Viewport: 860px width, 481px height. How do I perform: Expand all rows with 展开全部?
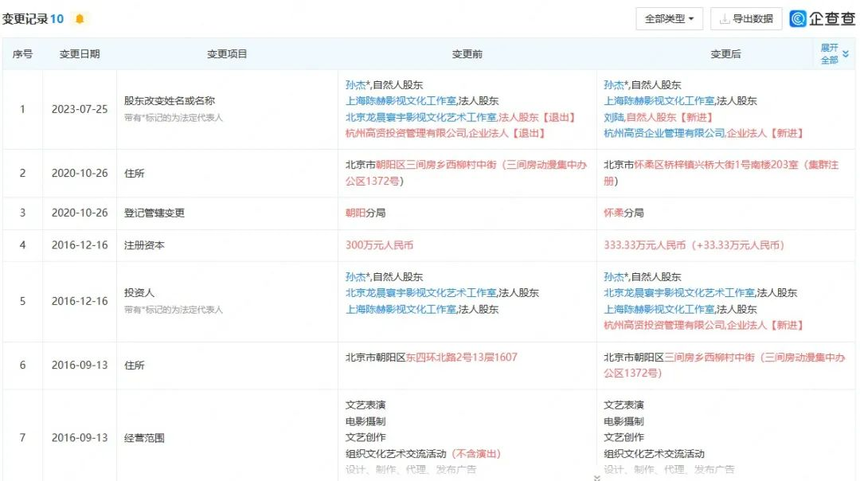pyautogui.click(x=834, y=54)
